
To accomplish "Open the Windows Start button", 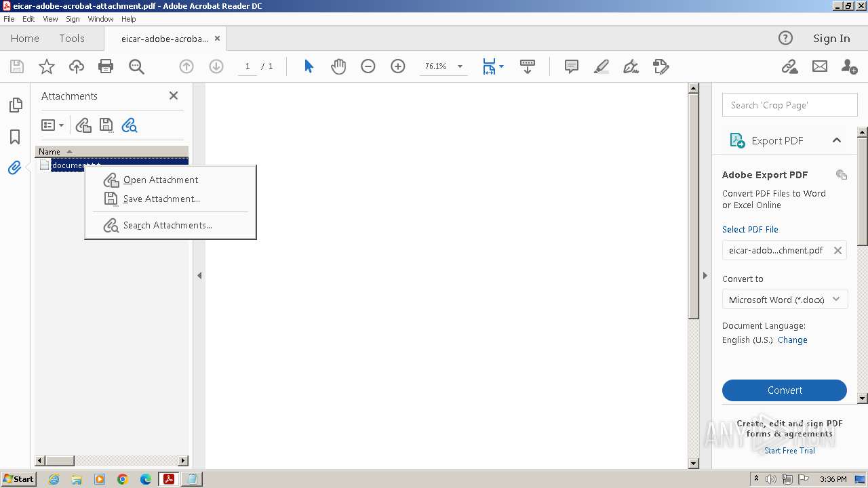I will (19, 479).
